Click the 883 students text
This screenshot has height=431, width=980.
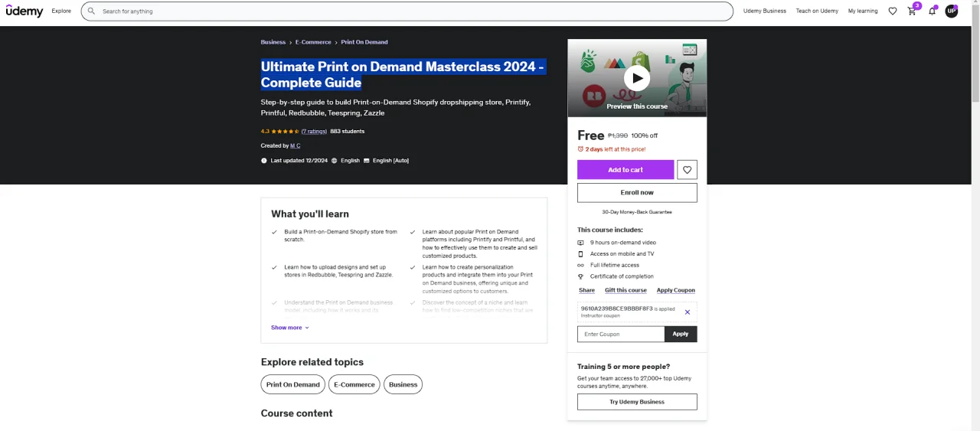348,132
